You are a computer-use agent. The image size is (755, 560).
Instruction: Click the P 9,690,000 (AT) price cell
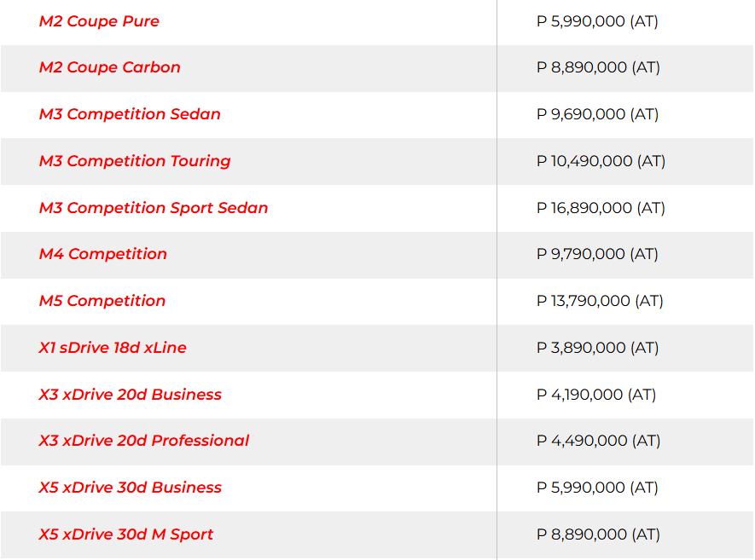coord(597,114)
